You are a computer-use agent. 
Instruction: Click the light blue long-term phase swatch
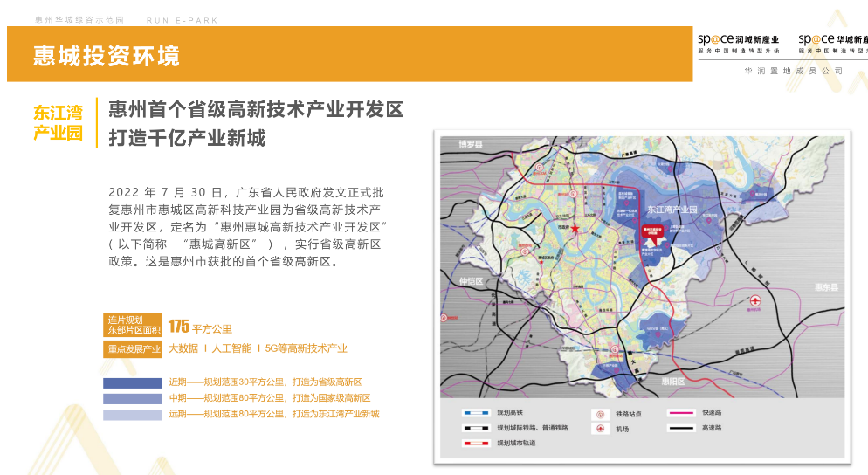click(133, 415)
